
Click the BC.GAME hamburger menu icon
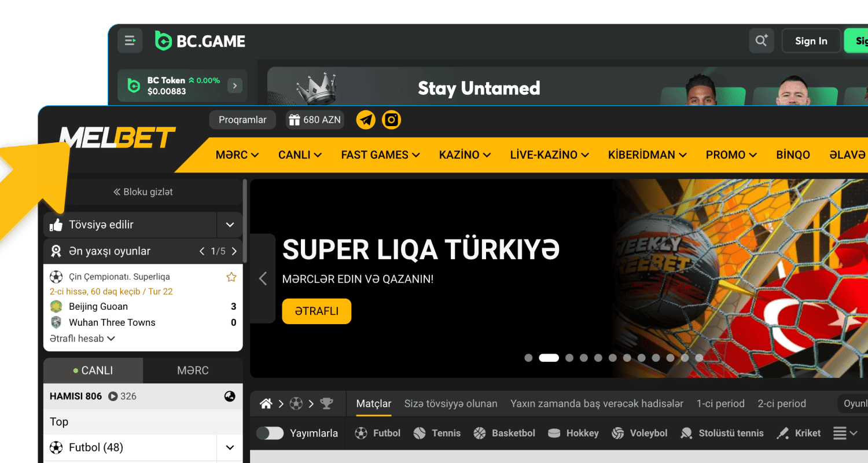tap(130, 41)
